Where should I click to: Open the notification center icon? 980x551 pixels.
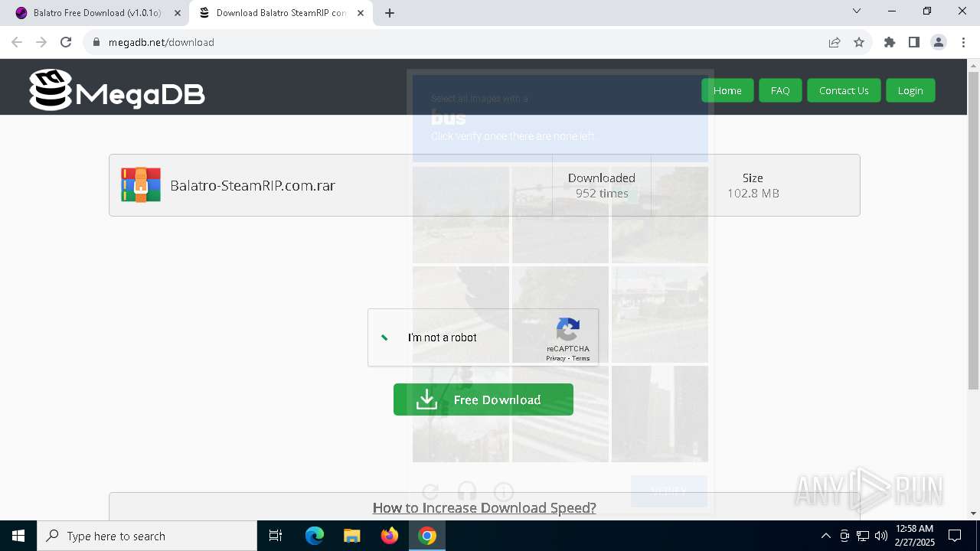pyautogui.click(x=955, y=536)
